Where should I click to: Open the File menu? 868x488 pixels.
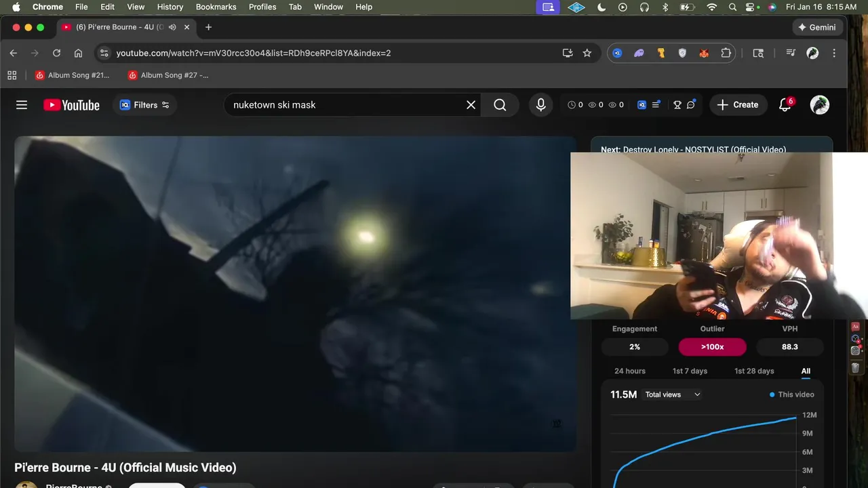coord(81,7)
